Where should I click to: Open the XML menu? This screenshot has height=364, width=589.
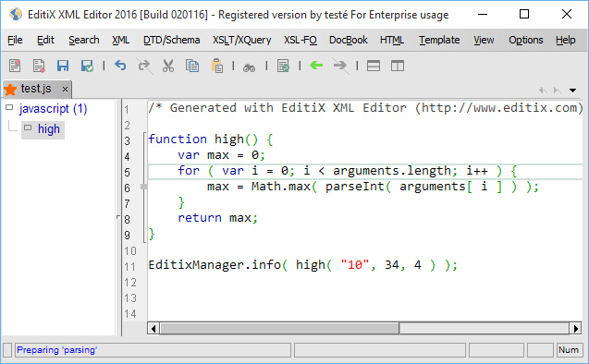coord(120,40)
